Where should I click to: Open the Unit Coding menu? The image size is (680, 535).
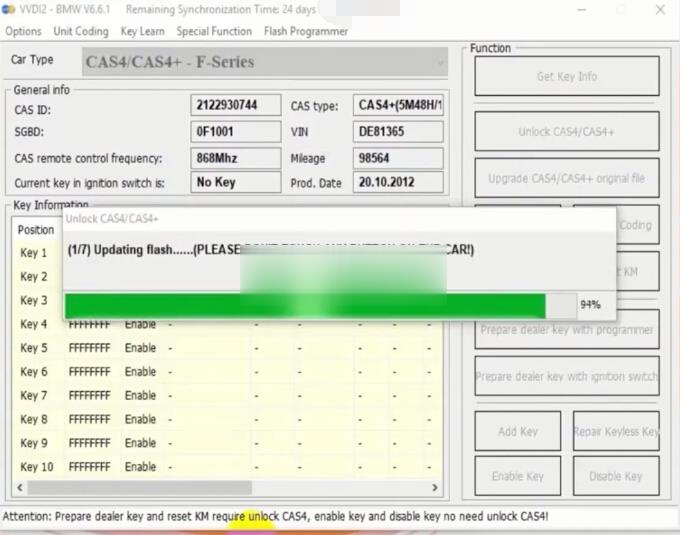pos(81,31)
